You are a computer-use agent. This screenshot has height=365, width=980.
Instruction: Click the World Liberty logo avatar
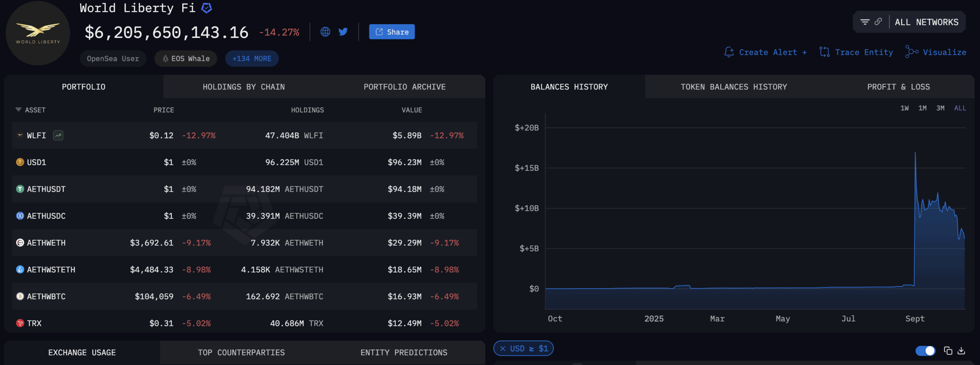pyautogui.click(x=38, y=33)
